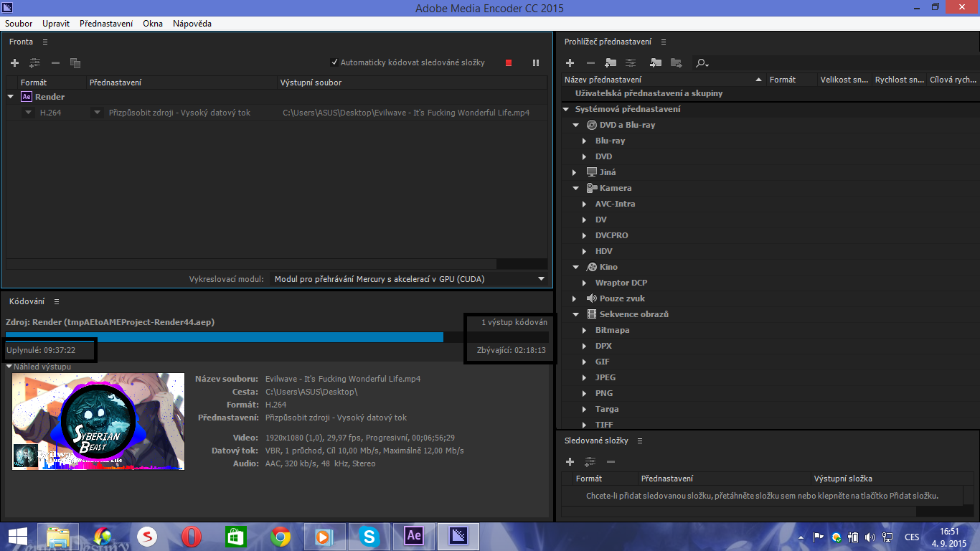Image resolution: width=980 pixels, height=551 pixels.
Task: Click the minus icon in Sledované složky toolbar
Action: coord(611,462)
